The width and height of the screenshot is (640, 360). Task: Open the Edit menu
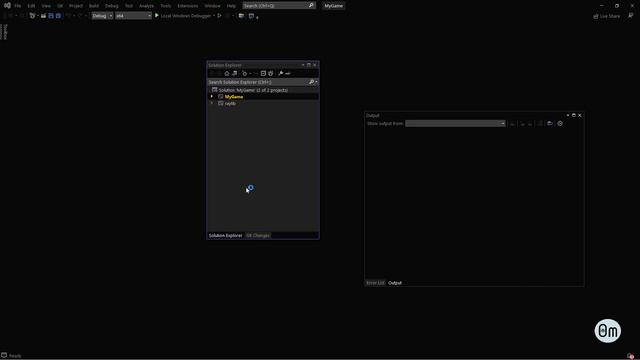pyautogui.click(x=31, y=6)
